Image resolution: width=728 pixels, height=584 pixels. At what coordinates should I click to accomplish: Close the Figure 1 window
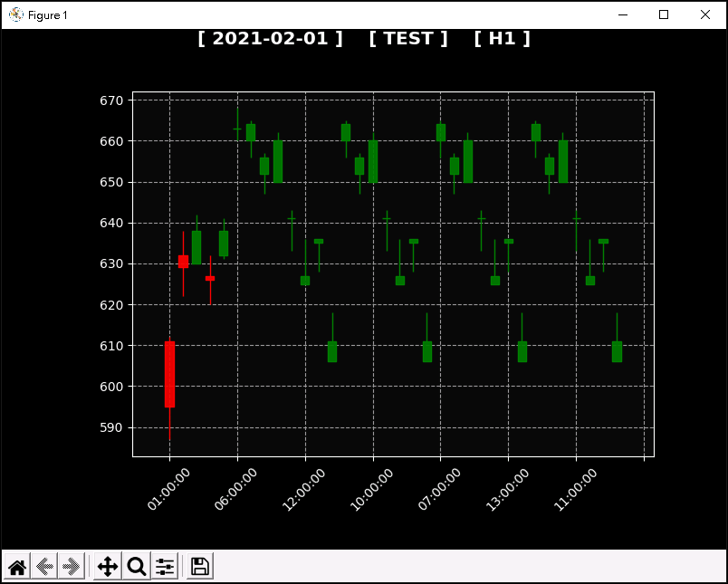[705, 14]
